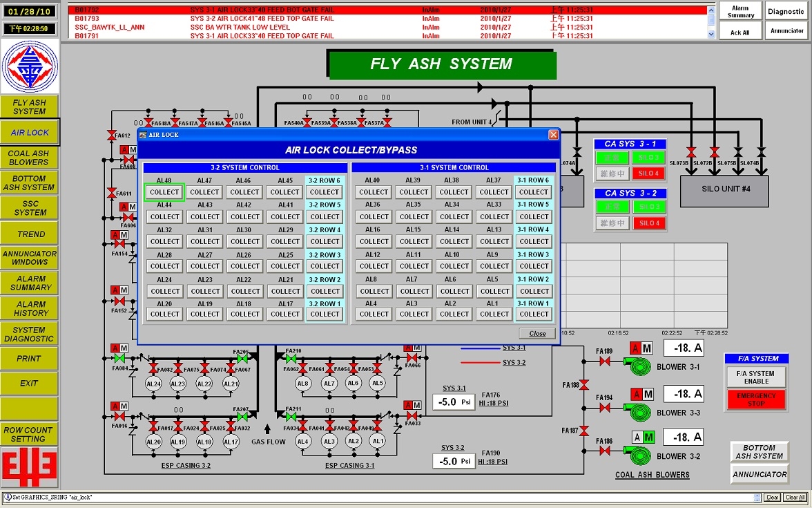The width and height of the screenshot is (812, 508).
Task: Open COAL ASH BLOWERS page from sidebar
Action: click(30, 158)
